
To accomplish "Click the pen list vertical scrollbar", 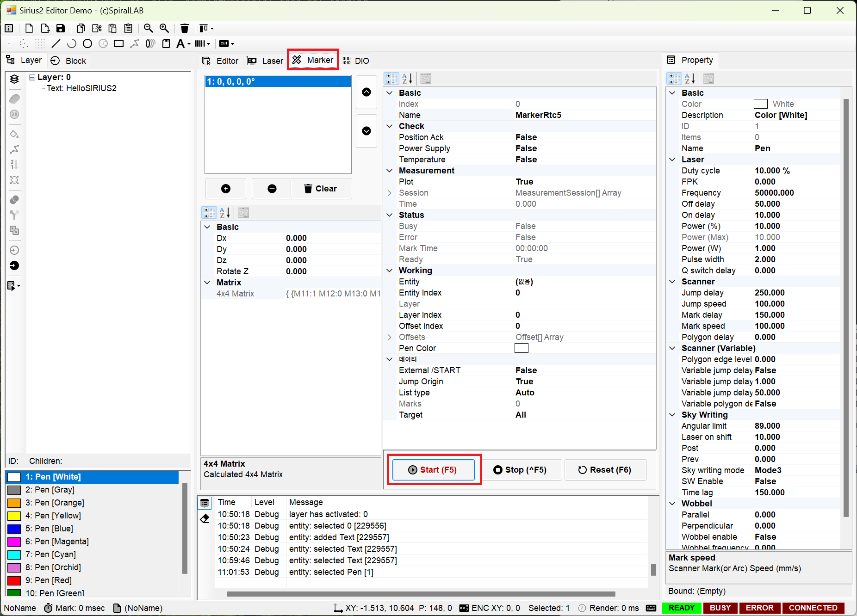I will tap(185, 528).
